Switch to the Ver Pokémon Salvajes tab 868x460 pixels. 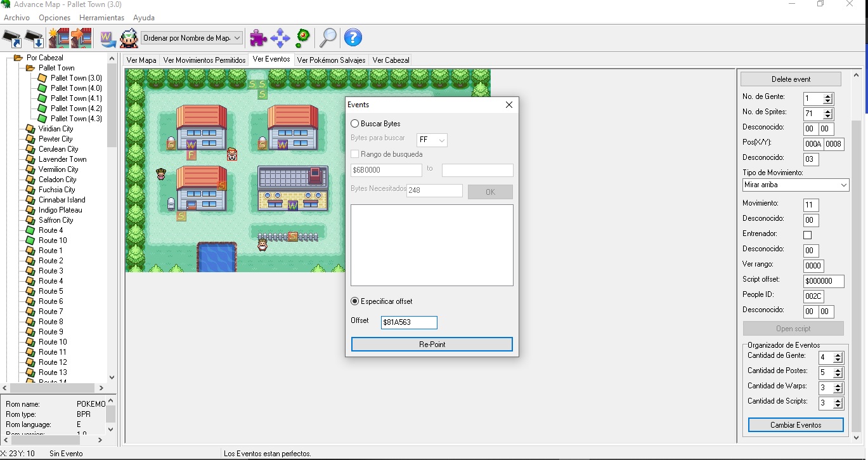pos(331,60)
